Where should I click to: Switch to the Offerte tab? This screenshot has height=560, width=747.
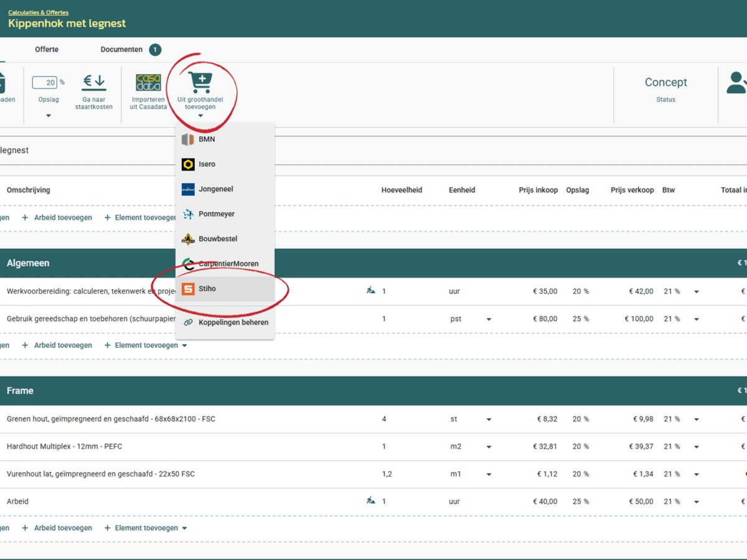coord(47,50)
